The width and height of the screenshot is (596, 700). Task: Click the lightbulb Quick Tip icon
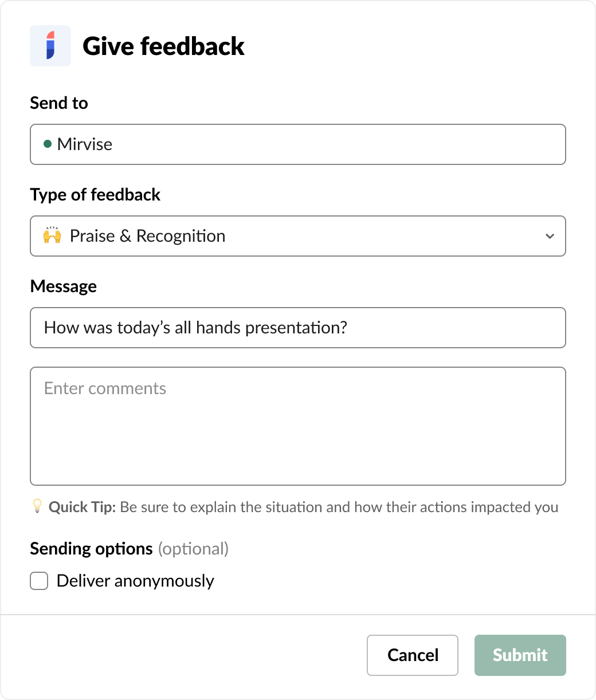tap(37, 506)
